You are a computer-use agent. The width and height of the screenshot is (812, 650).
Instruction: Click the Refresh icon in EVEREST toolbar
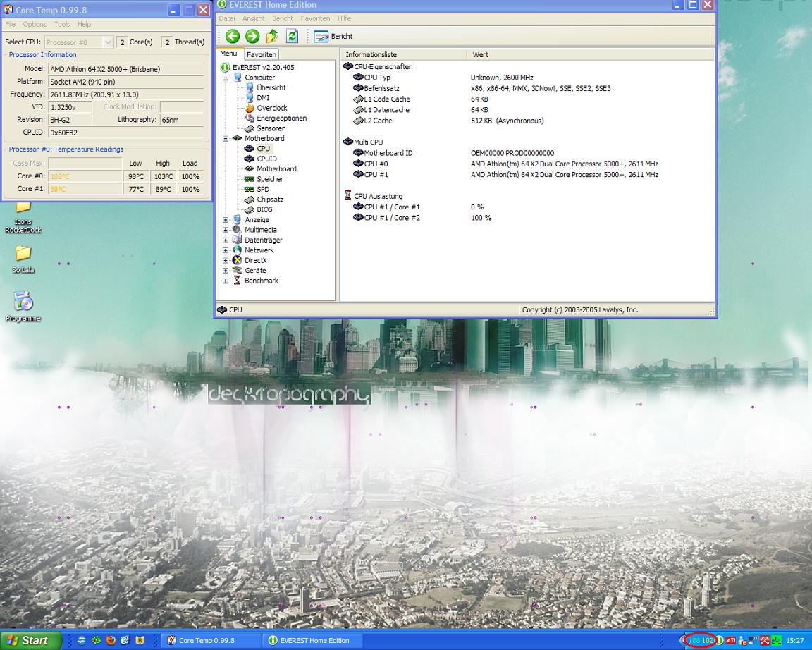[292, 36]
